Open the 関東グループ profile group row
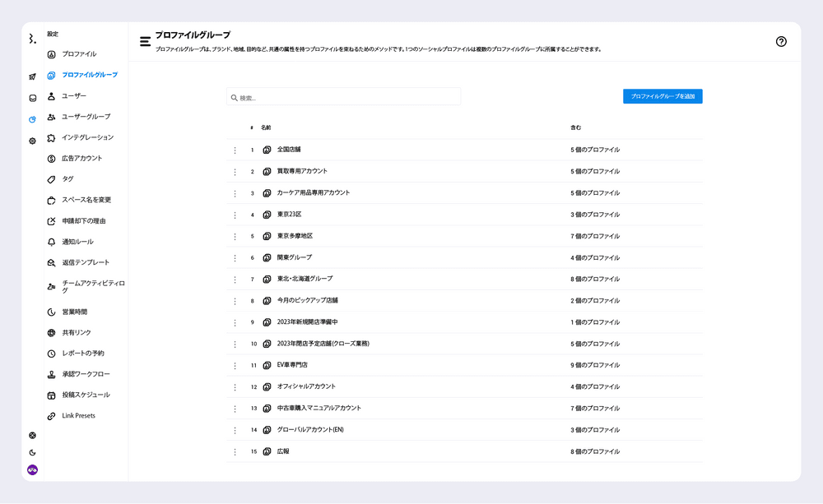 (x=295, y=257)
